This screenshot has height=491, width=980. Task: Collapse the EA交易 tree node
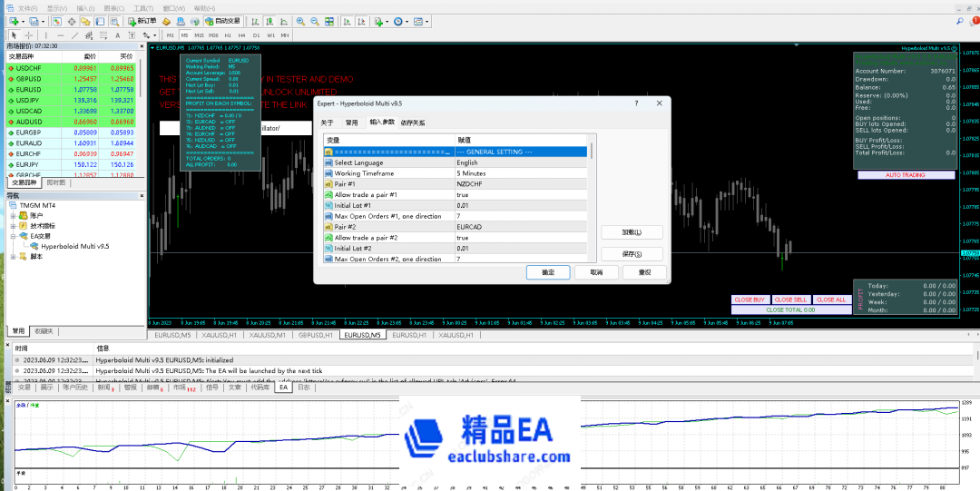tap(13, 236)
